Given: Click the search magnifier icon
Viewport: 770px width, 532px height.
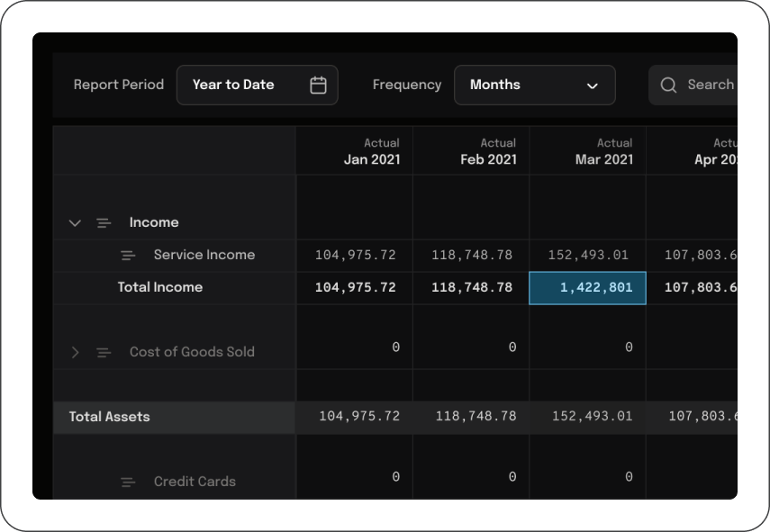Looking at the screenshot, I should tap(668, 86).
